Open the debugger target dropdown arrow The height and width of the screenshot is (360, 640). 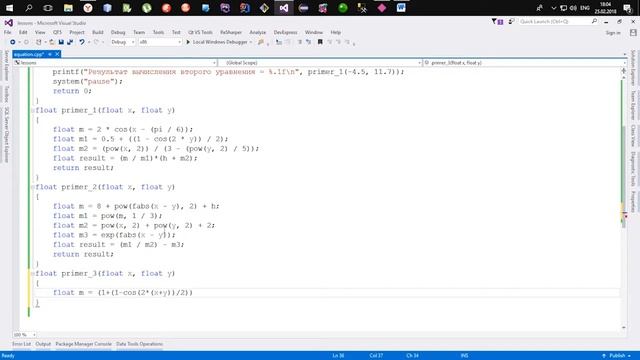(251, 42)
